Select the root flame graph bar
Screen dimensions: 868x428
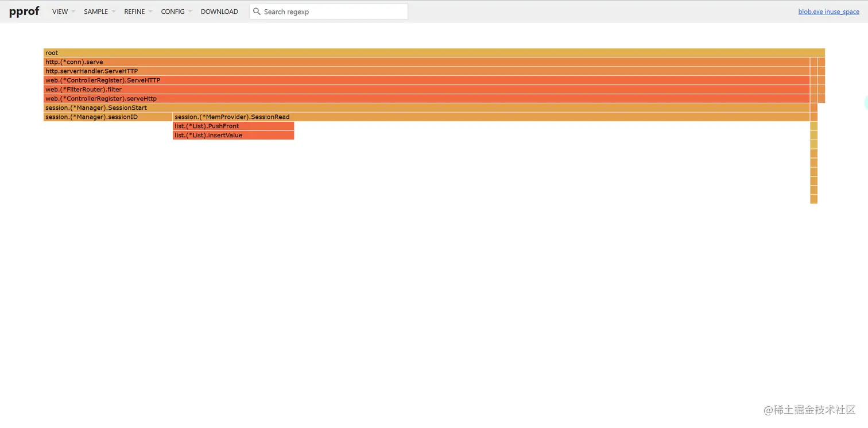coord(434,53)
